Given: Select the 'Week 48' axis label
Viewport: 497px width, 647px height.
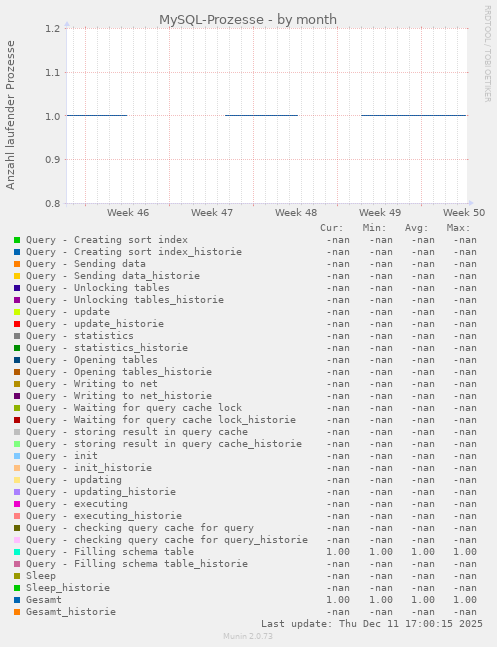Looking at the screenshot, I should tap(296, 213).
